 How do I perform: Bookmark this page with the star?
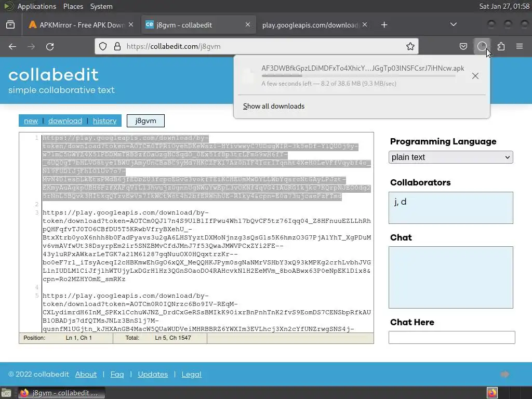[410, 46]
